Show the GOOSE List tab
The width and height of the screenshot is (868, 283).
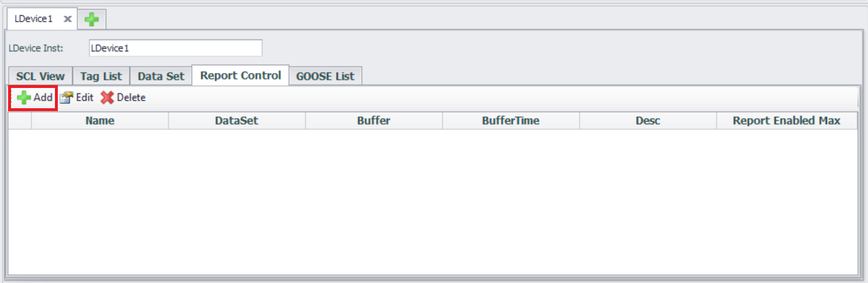pyautogui.click(x=325, y=76)
